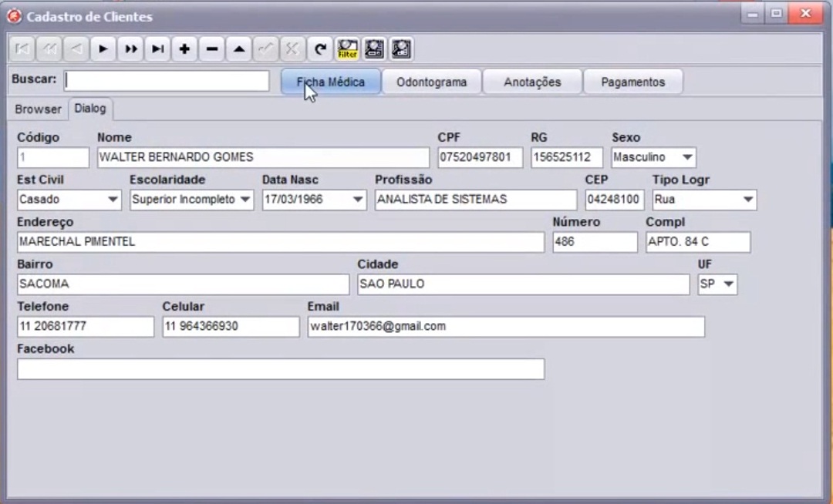
Task: Open the Tipo Logr dropdown list
Action: [747, 199]
